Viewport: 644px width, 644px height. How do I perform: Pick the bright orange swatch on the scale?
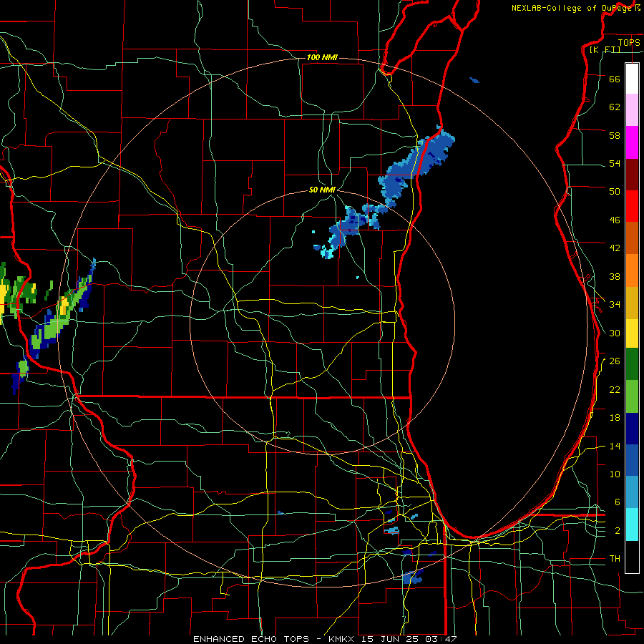click(x=632, y=270)
